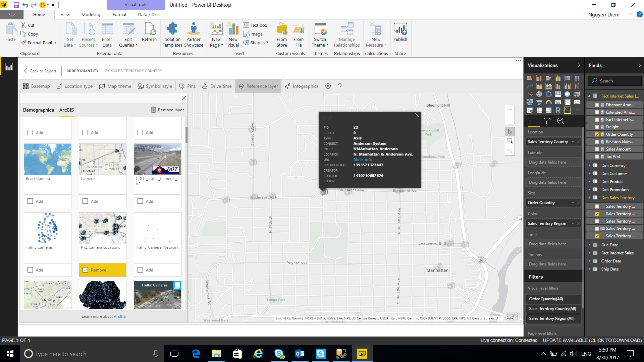This screenshot has height=362, width=644.
Task: Open the Drive time tool
Action: pos(217,86)
